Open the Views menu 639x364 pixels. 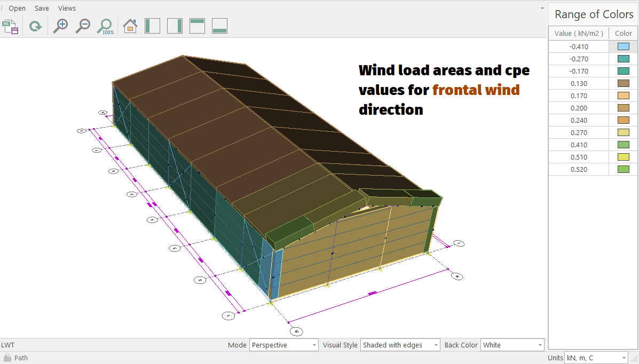click(67, 9)
